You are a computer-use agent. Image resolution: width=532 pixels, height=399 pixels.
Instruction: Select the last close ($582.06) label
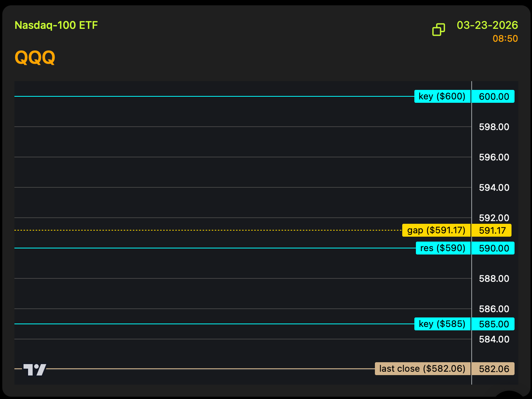click(x=422, y=369)
